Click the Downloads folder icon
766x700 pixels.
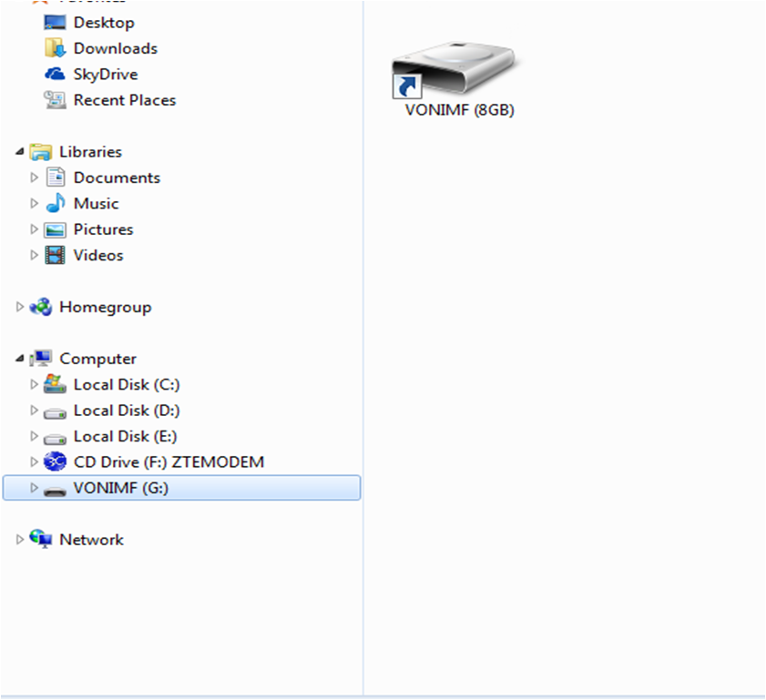(x=55, y=48)
